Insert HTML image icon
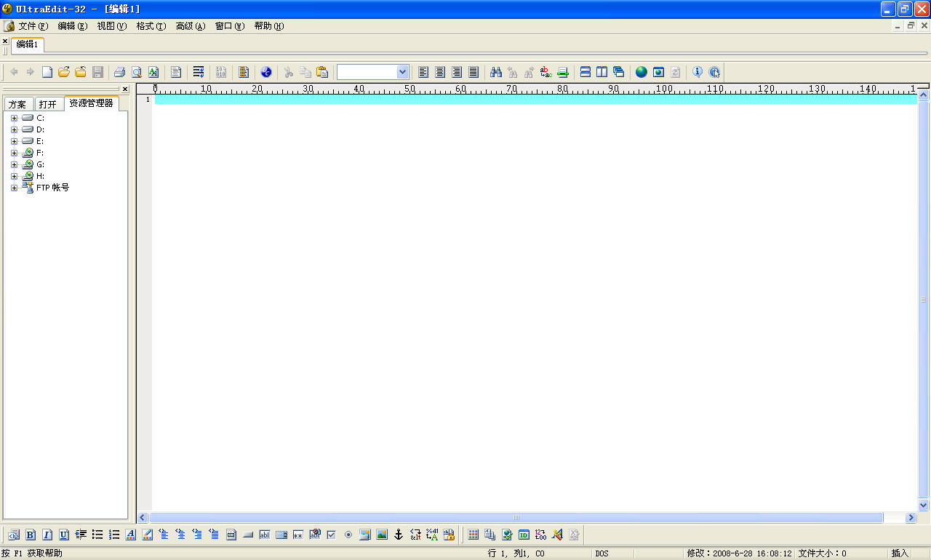931x560 pixels. (x=382, y=535)
